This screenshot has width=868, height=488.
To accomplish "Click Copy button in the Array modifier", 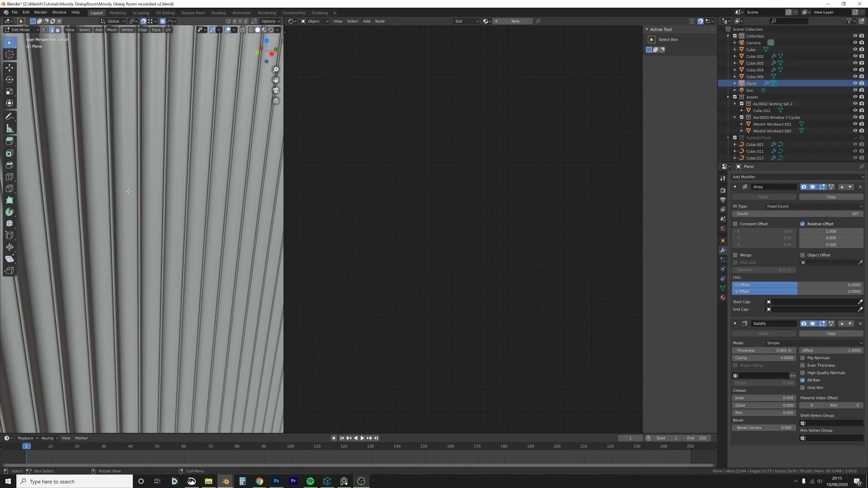I will point(831,197).
